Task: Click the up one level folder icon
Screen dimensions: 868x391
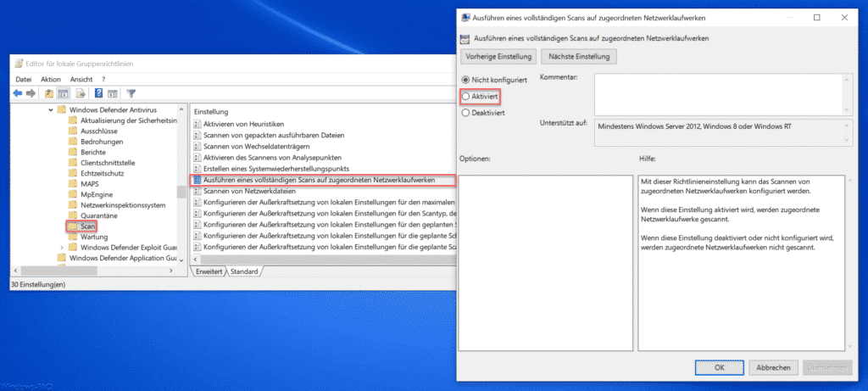Action: [x=49, y=93]
